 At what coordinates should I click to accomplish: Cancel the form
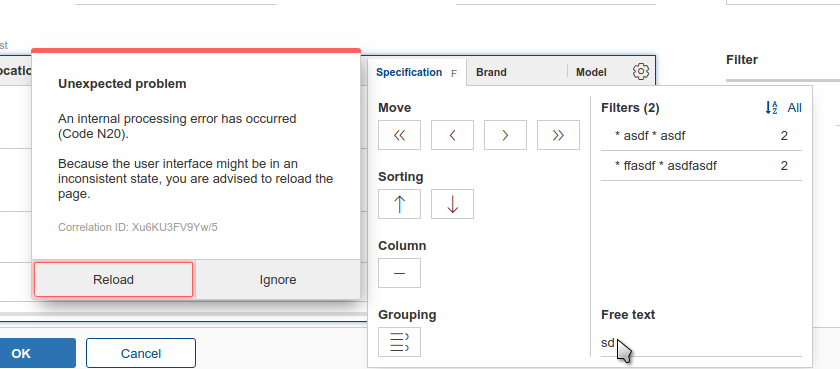141,353
